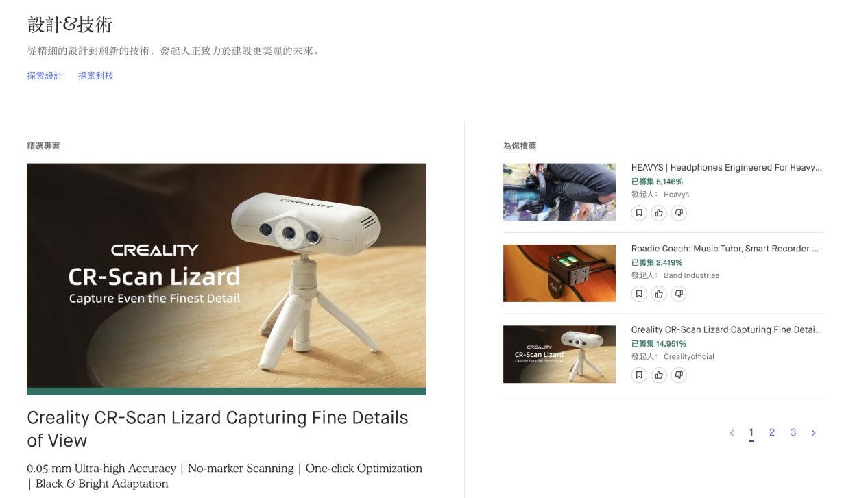The image size is (868, 498).
Task: Select recommendations page 3
Action: pos(793,432)
